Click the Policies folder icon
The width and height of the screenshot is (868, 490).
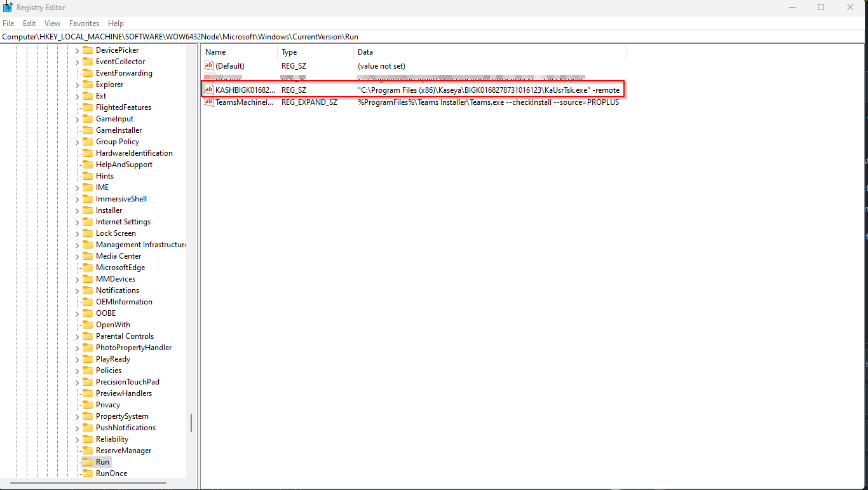tap(88, 371)
